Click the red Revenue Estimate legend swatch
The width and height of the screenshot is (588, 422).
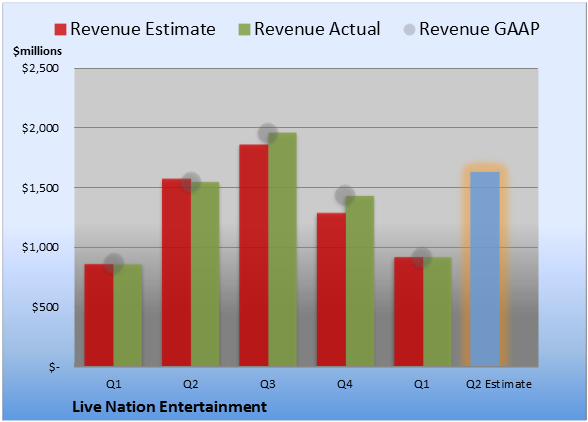[60, 29]
